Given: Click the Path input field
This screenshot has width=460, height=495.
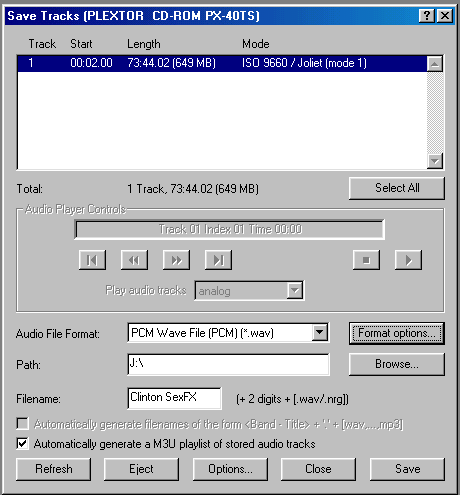Looking at the screenshot, I should [228, 364].
